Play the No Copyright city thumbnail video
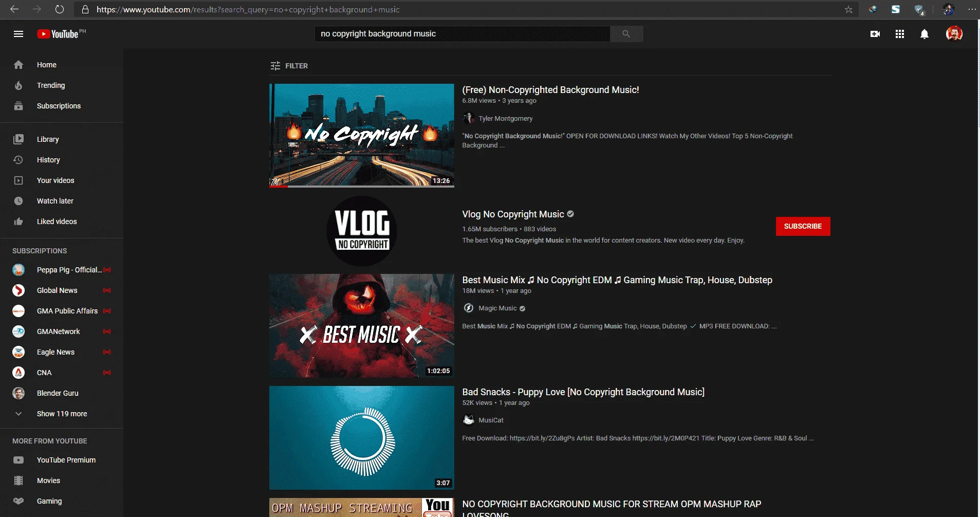 click(x=362, y=136)
